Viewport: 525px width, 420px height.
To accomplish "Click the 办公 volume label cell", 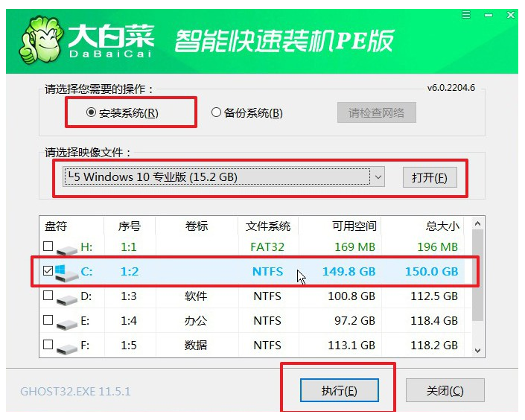I will [x=196, y=320].
